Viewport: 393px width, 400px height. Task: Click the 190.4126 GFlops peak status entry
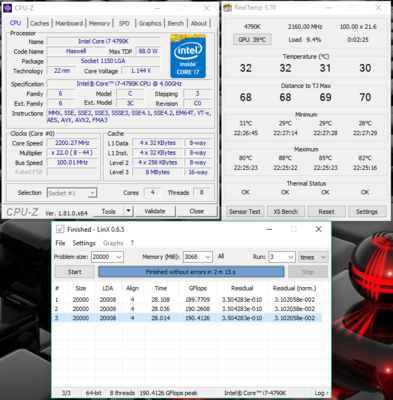pyautogui.click(x=168, y=393)
